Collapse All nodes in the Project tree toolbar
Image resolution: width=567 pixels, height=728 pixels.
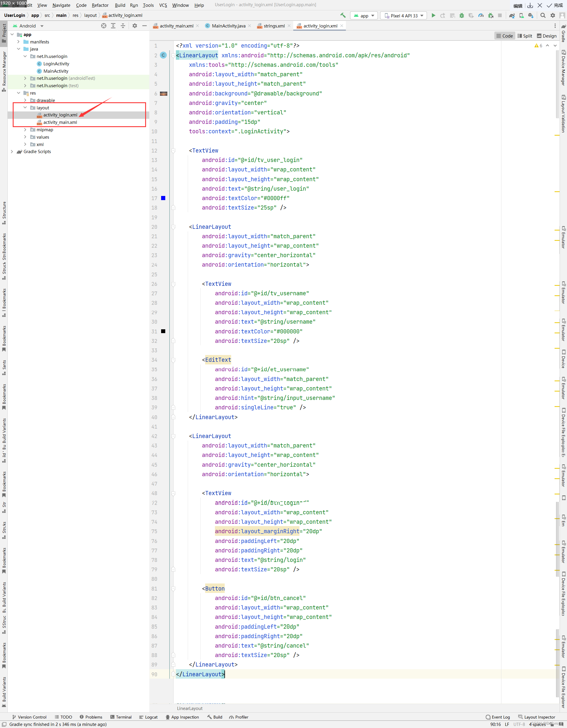(123, 26)
